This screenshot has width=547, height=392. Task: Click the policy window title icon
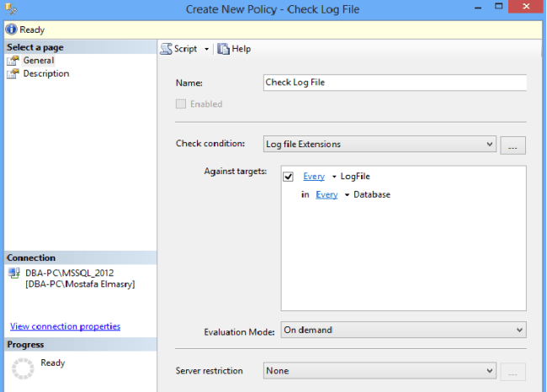pyautogui.click(x=11, y=8)
